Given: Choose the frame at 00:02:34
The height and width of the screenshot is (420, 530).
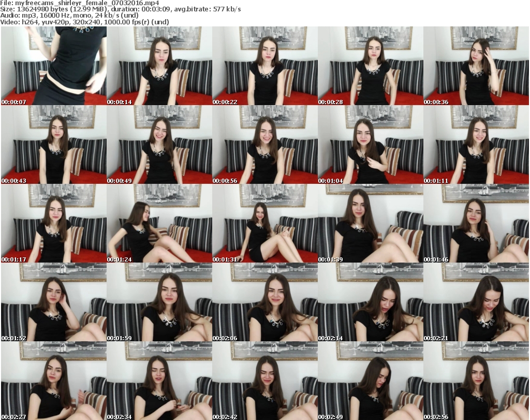Looking at the screenshot, I should (x=159, y=381).
